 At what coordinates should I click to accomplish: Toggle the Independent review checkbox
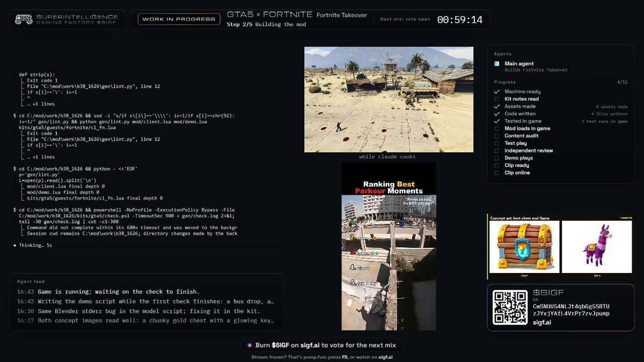click(497, 151)
